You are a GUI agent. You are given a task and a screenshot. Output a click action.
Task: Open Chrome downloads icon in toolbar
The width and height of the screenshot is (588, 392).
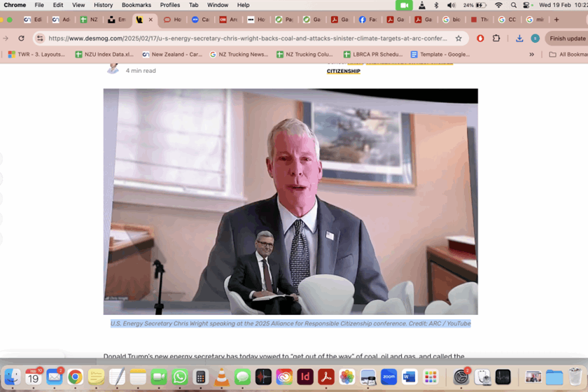point(519,38)
